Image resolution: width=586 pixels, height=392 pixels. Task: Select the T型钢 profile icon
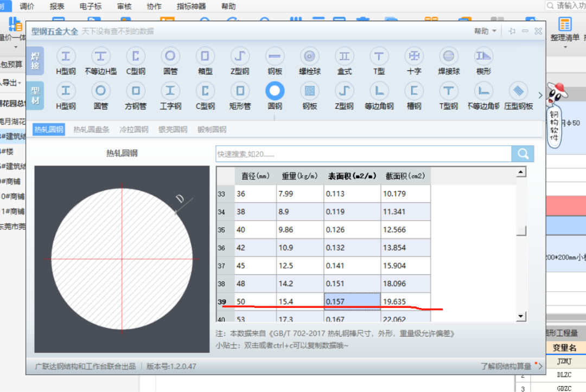(x=449, y=91)
